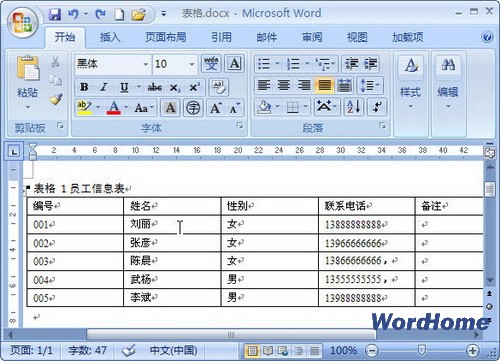
Task: Apply red font color
Action: [114, 108]
